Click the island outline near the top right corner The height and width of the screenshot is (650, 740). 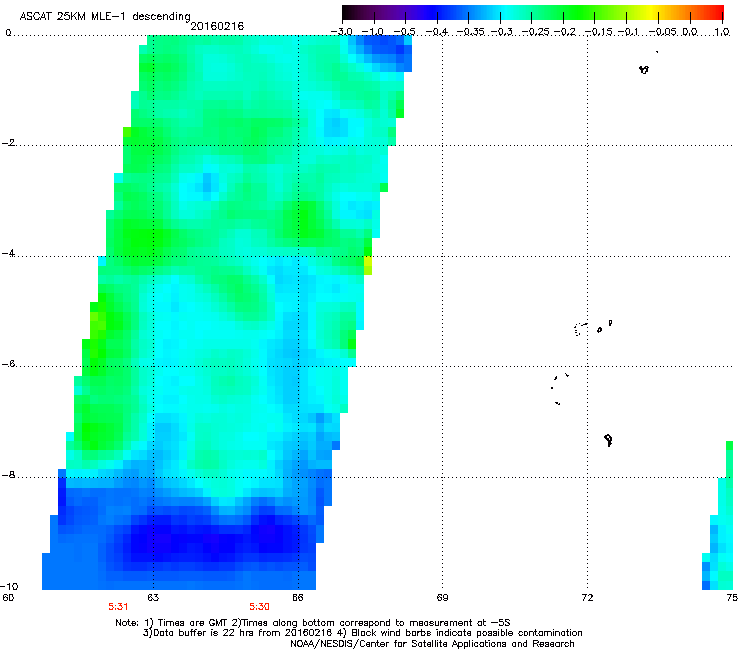(644, 70)
